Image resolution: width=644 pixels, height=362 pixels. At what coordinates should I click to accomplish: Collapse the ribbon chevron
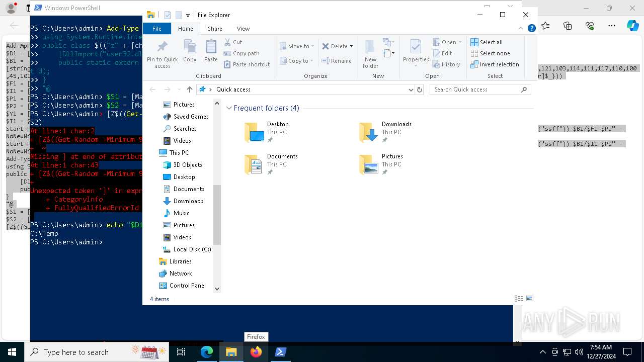click(x=521, y=29)
